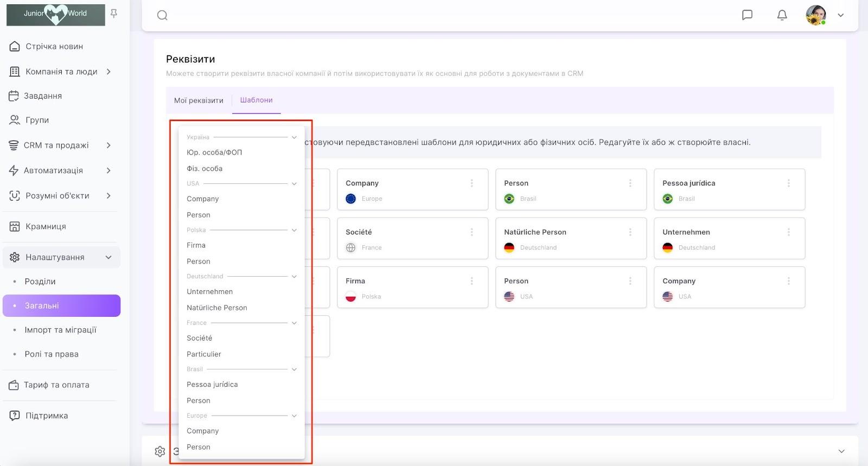Open the three-dot menu on Firma Polska card

(x=472, y=281)
